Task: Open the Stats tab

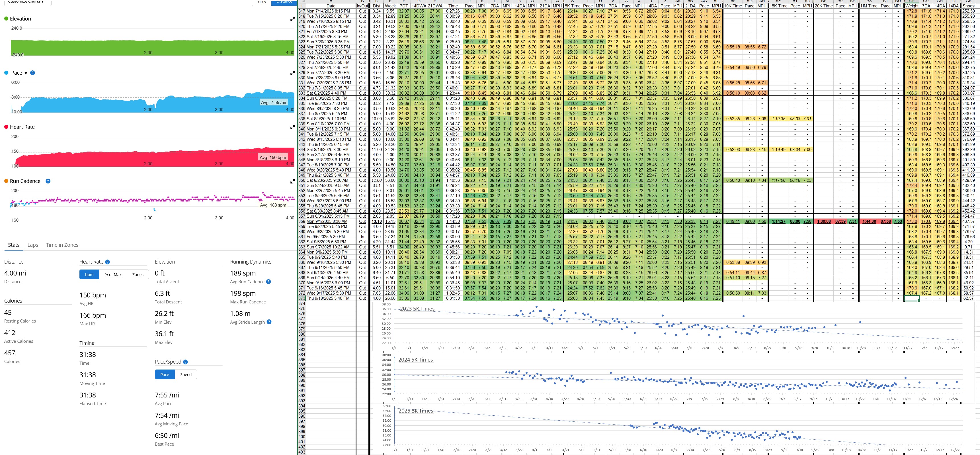Action: tap(14, 245)
